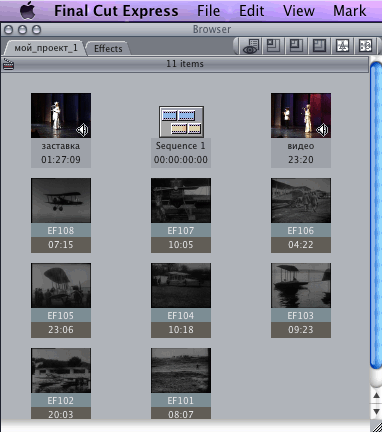The height and width of the screenshot is (432, 382).
Task: Click the 04:22 duration of EF106
Action: 301,245
